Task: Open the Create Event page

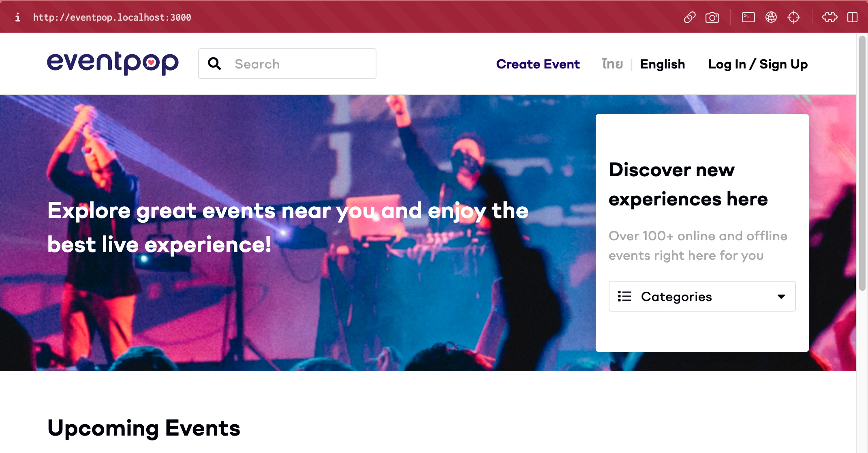Action: tap(538, 64)
